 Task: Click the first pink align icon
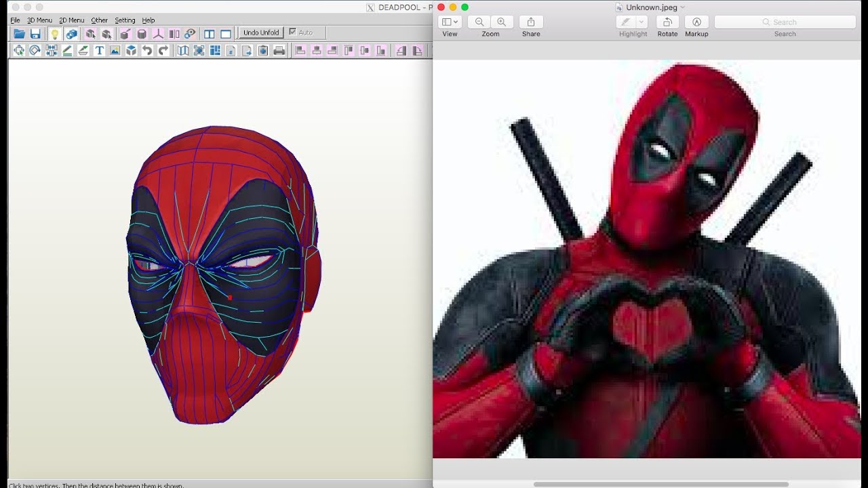coord(300,50)
